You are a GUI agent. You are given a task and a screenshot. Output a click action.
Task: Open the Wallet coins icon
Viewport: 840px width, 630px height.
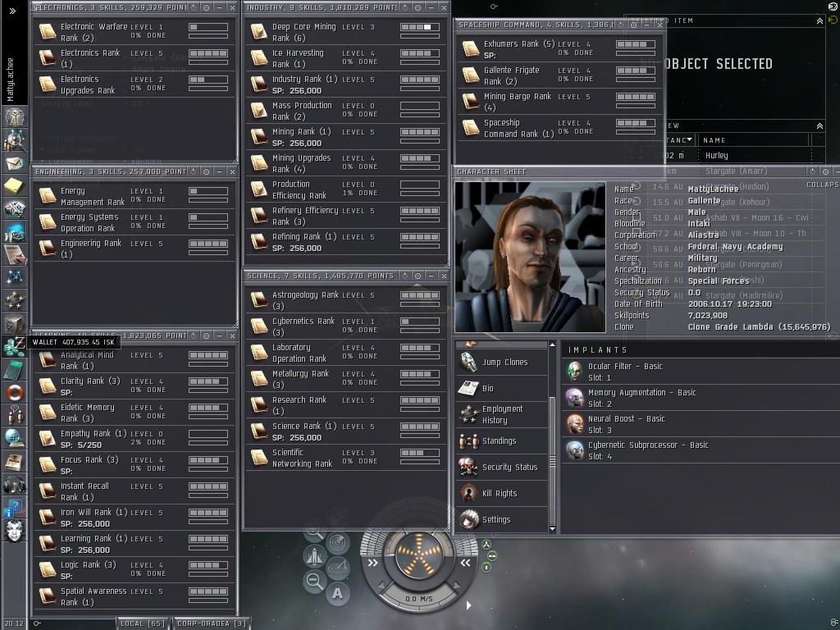14,347
